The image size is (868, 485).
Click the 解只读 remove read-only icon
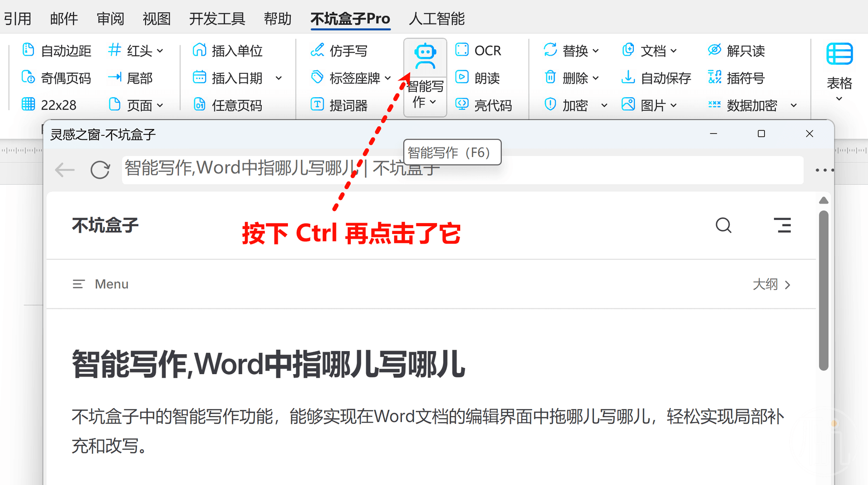714,50
